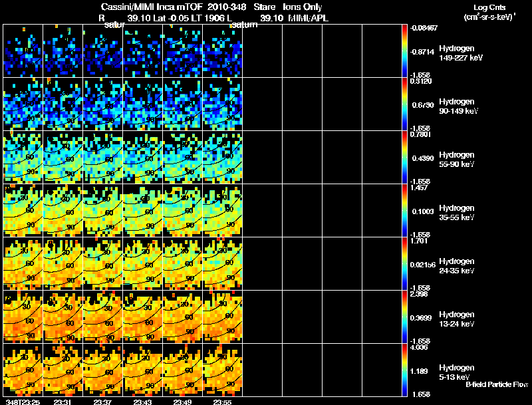Click the 23:43 time axis label
This screenshot has width=532, height=405.
click(x=142, y=402)
